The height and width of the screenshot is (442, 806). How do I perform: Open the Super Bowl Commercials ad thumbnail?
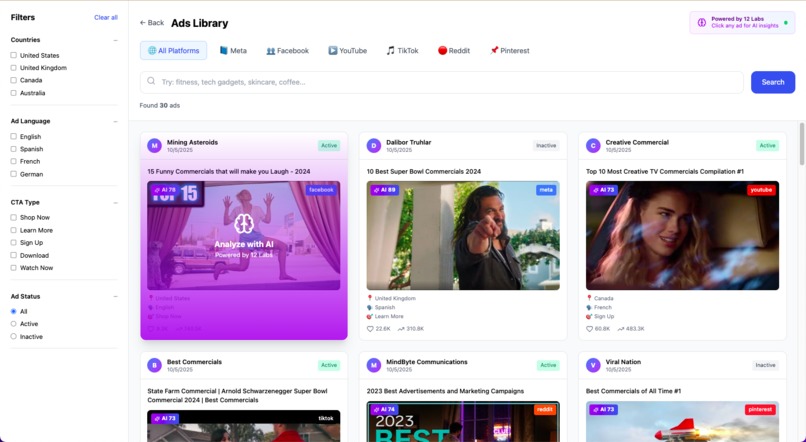tap(463, 235)
